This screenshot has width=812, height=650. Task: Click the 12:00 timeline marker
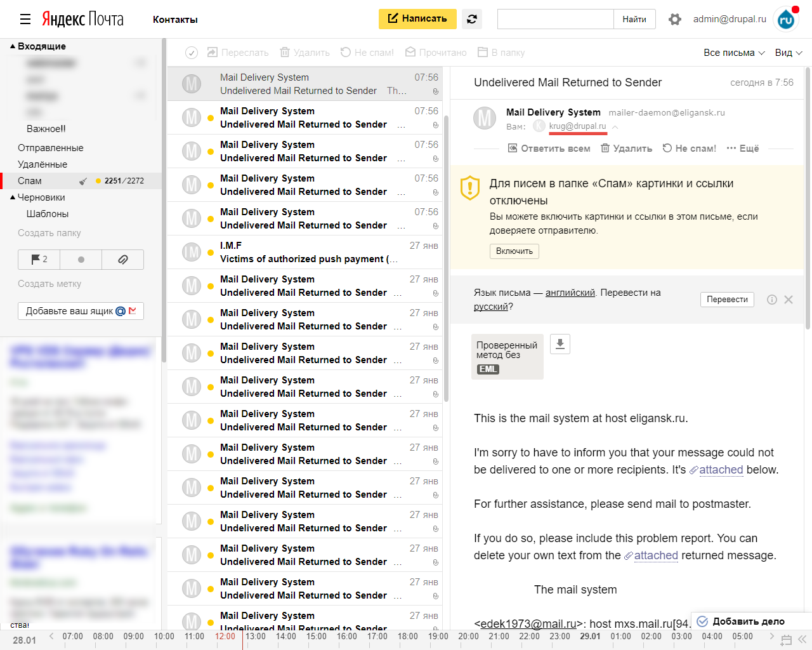tap(225, 637)
